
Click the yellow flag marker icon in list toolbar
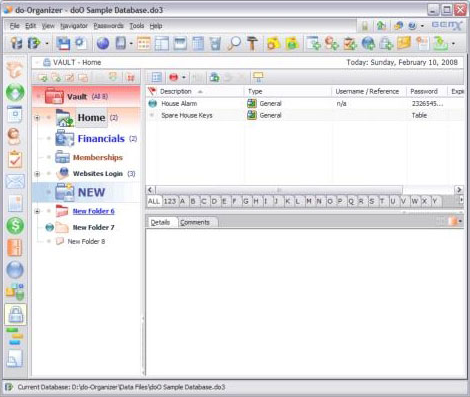(x=258, y=77)
